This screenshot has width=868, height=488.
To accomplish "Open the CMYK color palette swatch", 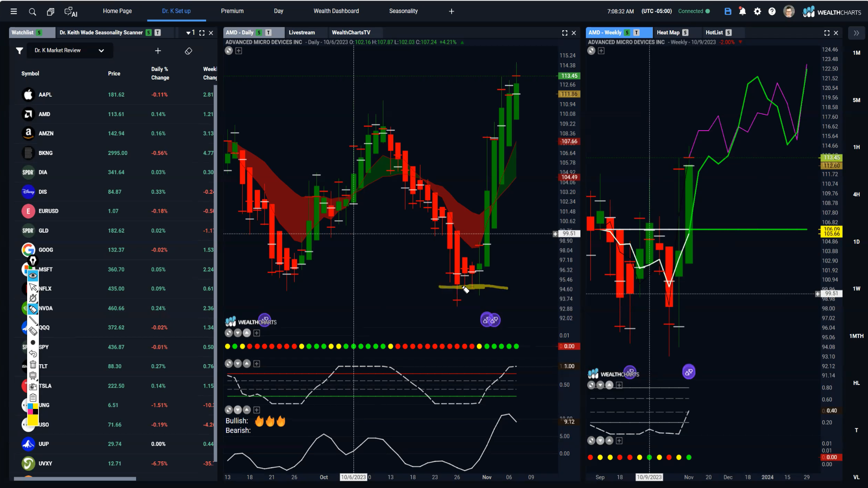I will (33, 409).
